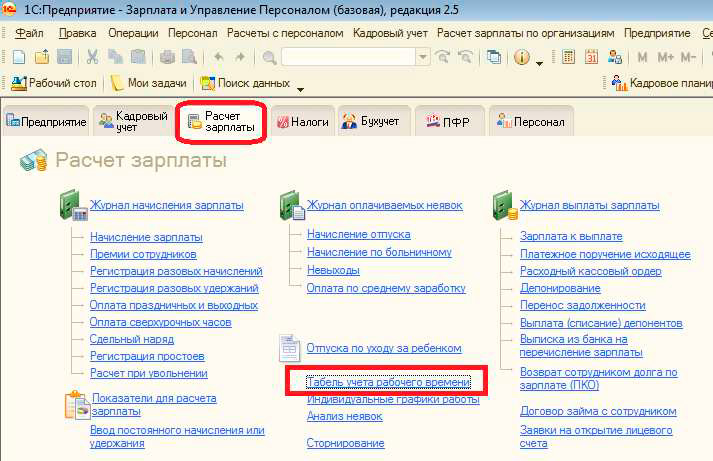Open Расходный кассовый ордер link
Viewport: 713px width, 461px height.
pyautogui.click(x=591, y=271)
